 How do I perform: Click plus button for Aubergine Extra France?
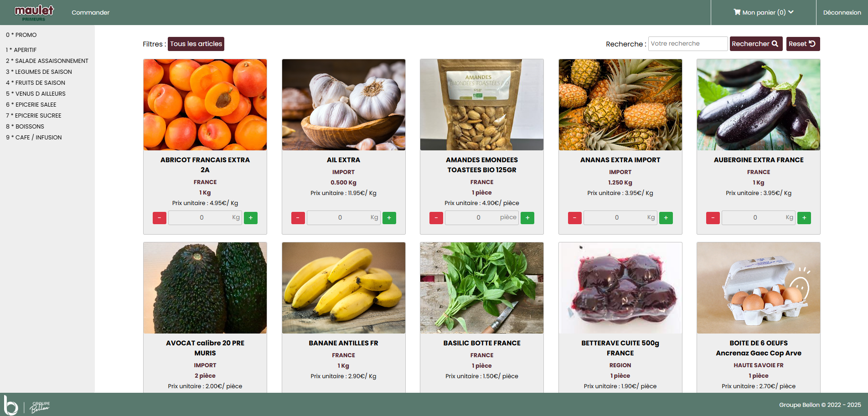[804, 218]
